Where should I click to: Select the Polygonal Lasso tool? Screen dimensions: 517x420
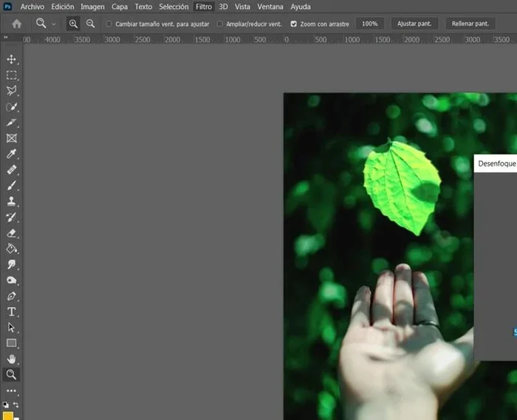pyautogui.click(x=12, y=91)
